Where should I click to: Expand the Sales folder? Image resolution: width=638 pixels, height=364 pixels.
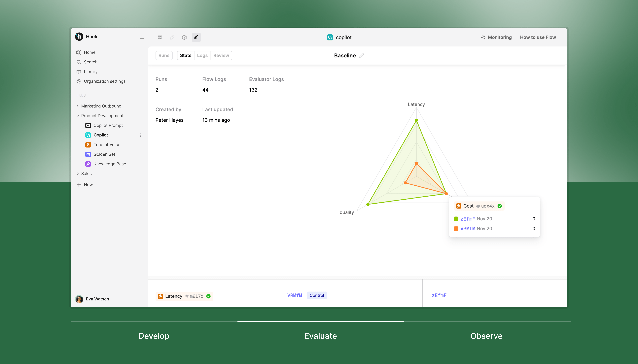tap(78, 173)
